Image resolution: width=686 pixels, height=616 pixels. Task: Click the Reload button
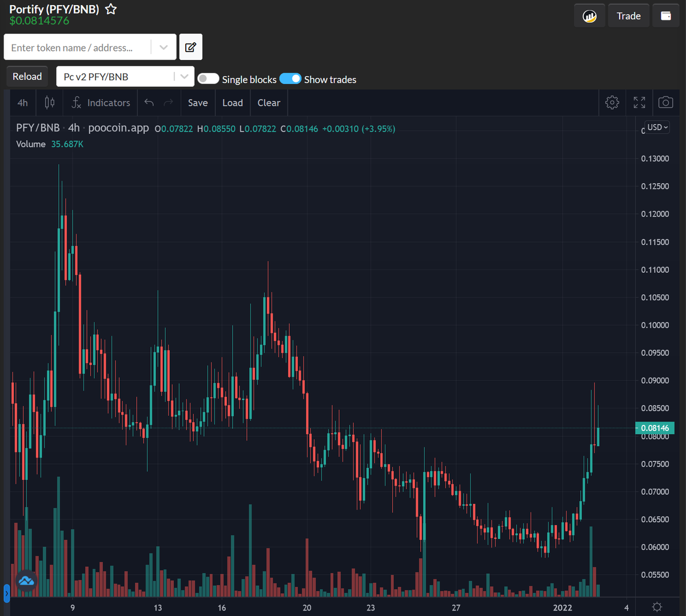click(27, 77)
